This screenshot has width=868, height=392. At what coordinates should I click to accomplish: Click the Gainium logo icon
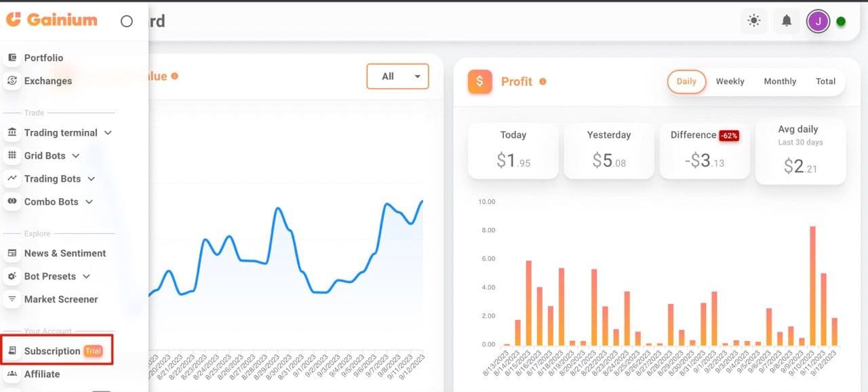[14, 20]
